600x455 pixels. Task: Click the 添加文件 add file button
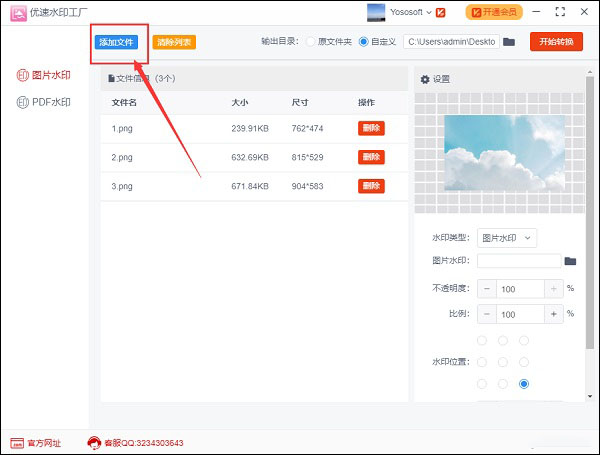tap(116, 42)
